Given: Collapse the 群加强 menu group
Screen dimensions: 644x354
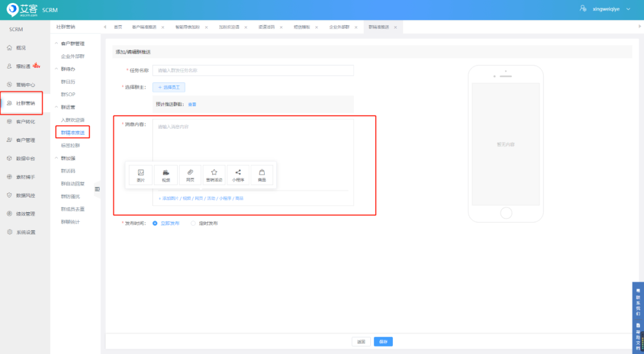Looking at the screenshot, I should point(57,158).
